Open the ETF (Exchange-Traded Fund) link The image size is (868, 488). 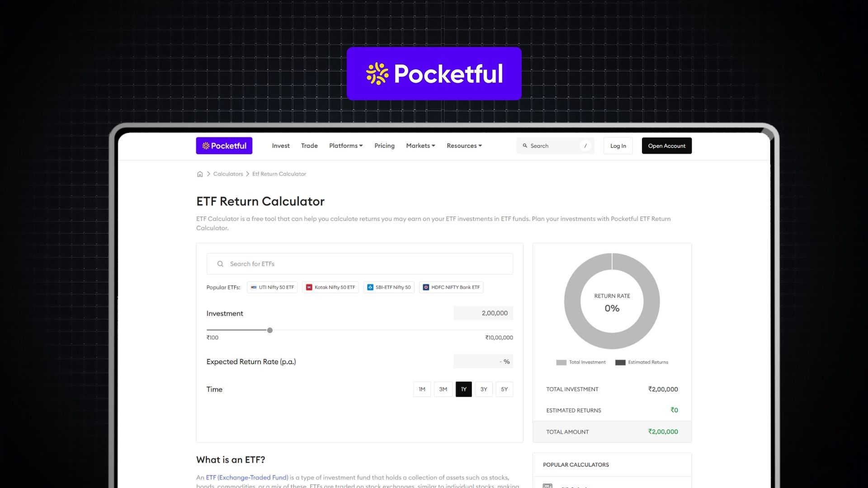click(x=247, y=478)
